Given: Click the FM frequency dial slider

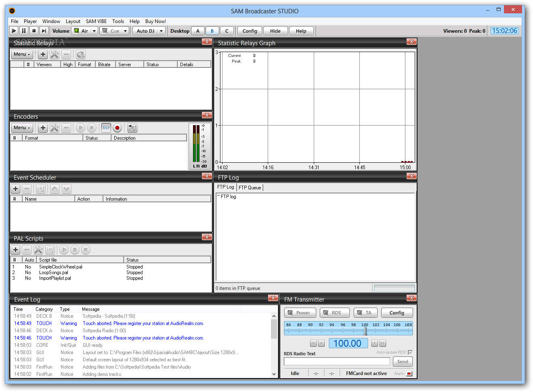Looking at the screenshot, I should 348,328.
